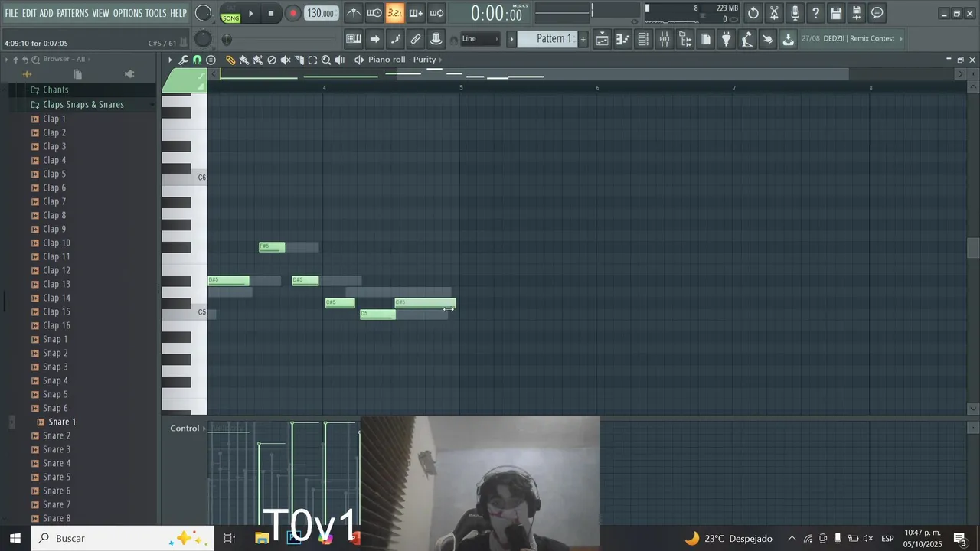Select the Paint brush tool
The height and width of the screenshot is (551, 980).
[243, 60]
